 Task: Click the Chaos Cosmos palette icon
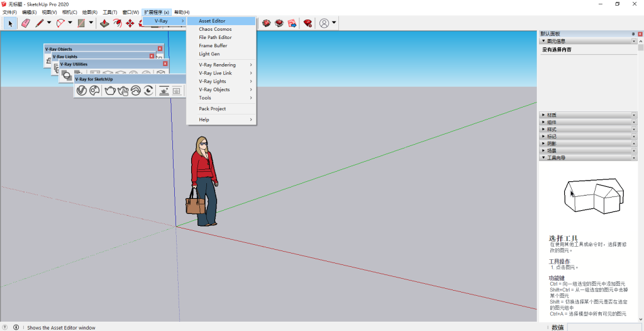[x=94, y=91]
